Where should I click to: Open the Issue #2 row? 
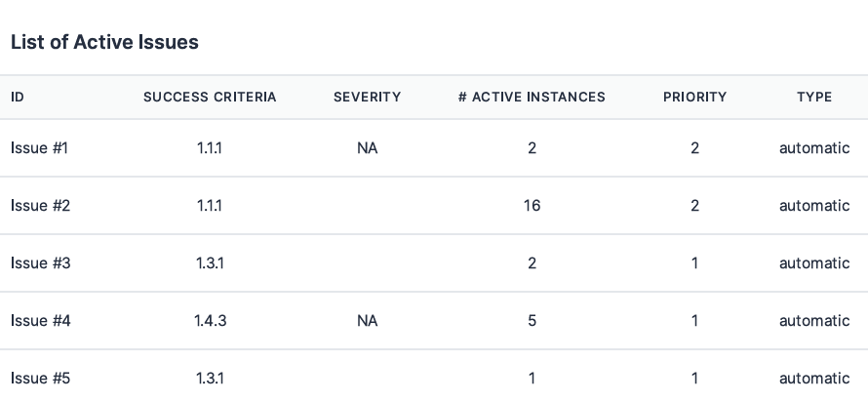pyautogui.click(x=40, y=206)
